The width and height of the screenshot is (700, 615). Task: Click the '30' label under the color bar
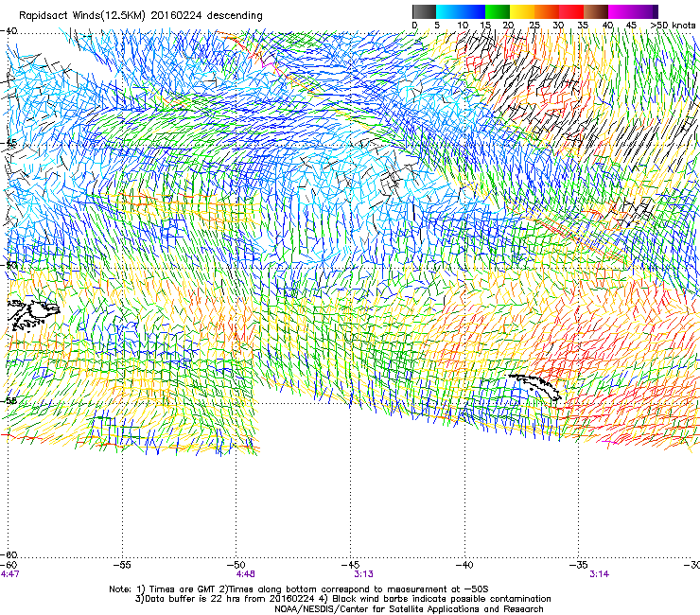tap(558, 26)
